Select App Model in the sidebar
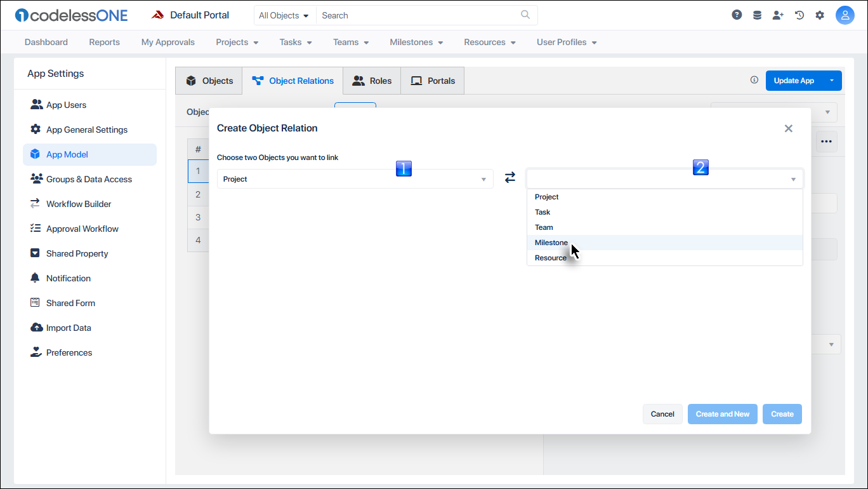The width and height of the screenshot is (868, 489). (90, 154)
